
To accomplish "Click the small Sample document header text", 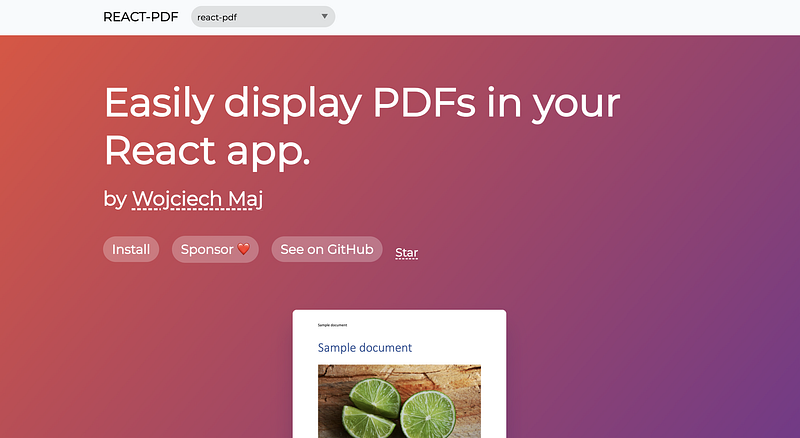I will coord(332,325).
